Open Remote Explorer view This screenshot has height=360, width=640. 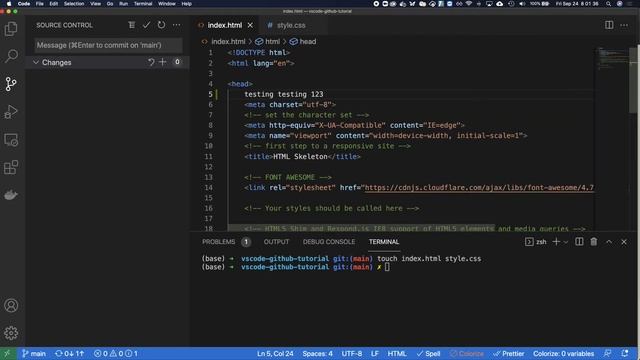click(x=11, y=140)
